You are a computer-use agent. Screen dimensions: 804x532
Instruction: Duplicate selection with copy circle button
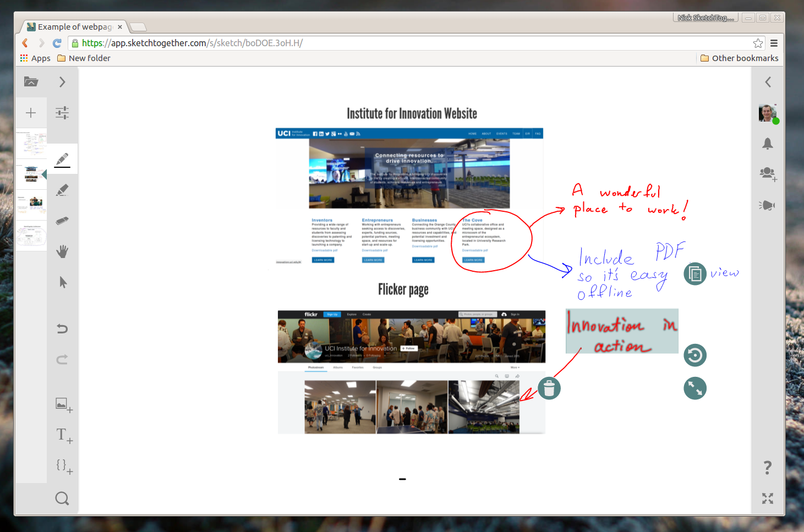coord(695,273)
